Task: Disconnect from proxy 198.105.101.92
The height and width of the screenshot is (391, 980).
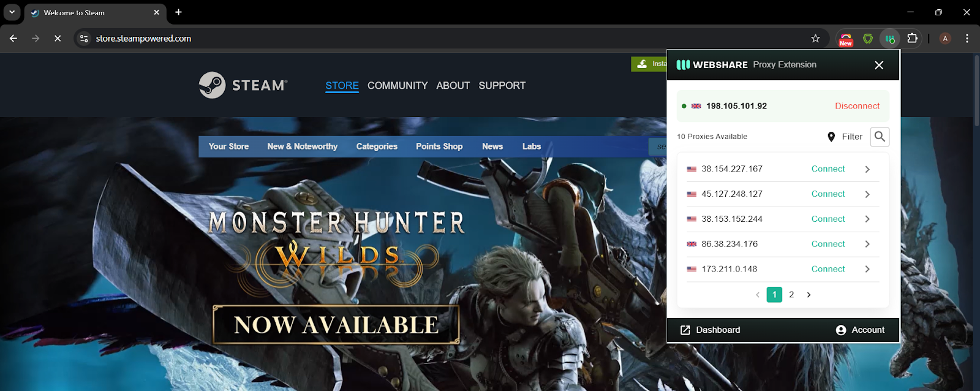Action: pyautogui.click(x=857, y=106)
